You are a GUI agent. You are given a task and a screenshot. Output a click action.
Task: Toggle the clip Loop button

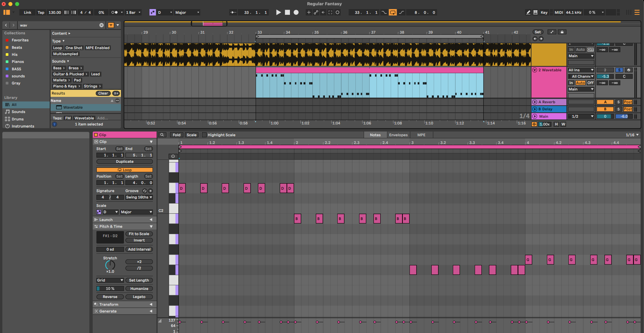pos(125,170)
